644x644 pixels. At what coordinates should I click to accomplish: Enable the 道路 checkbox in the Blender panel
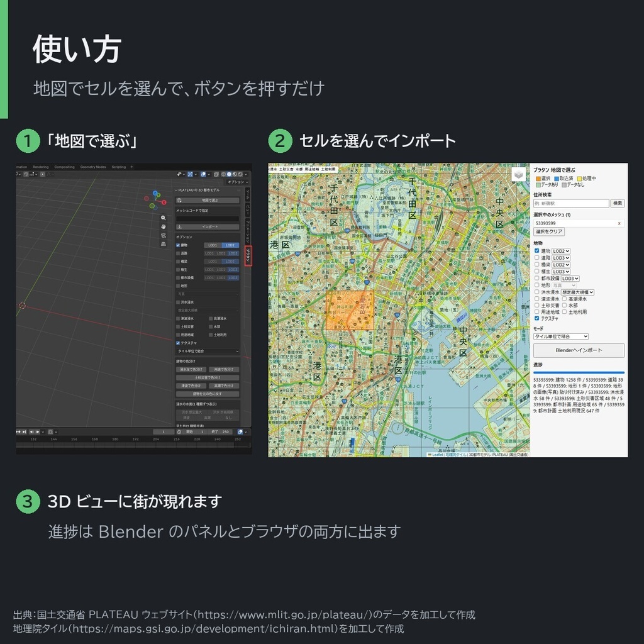(178, 253)
